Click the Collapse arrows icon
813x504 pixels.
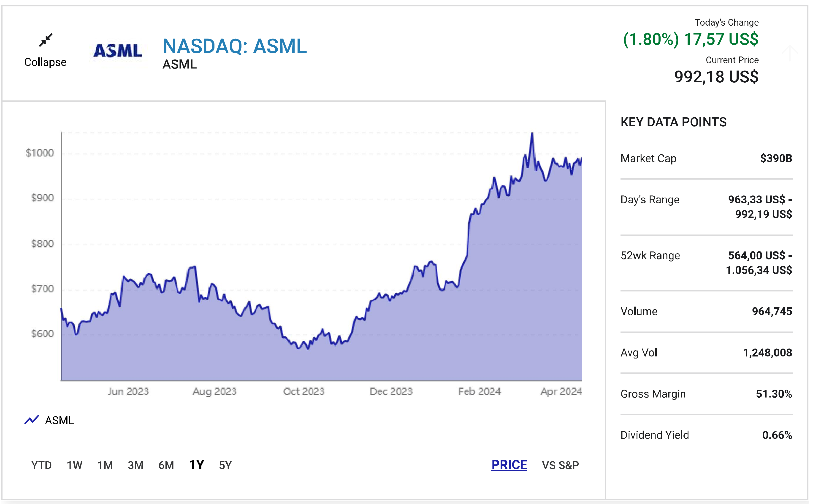45,40
